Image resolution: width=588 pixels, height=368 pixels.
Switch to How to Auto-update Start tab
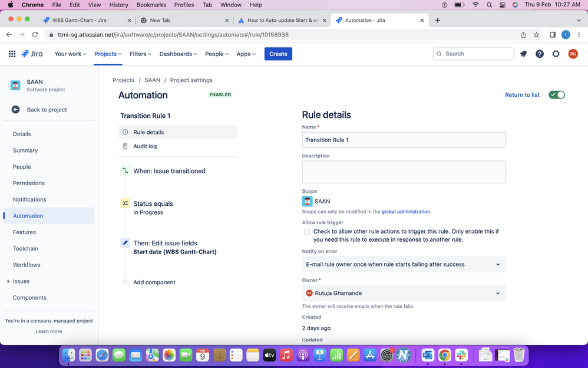pyautogui.click(x=282, y=20)
